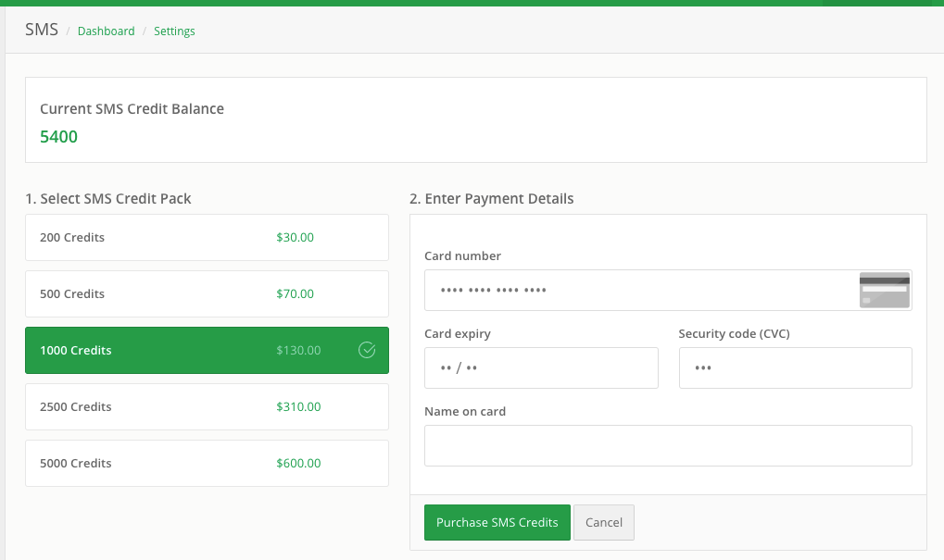
Task: Click the $30.00 price text
Action: 295,238
